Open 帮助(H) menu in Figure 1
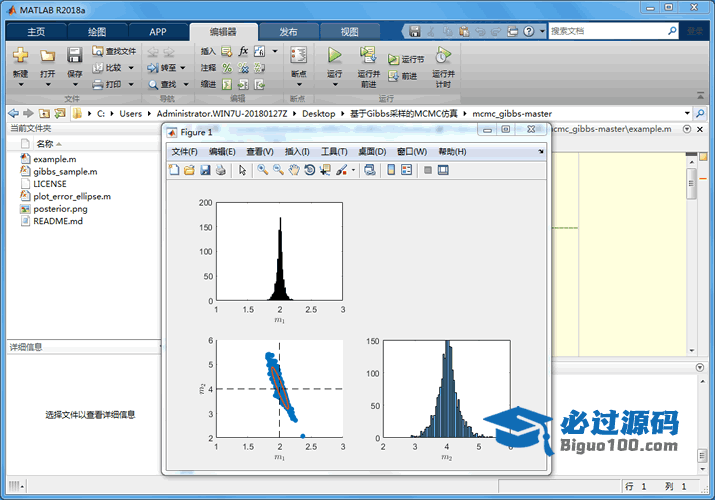Screen dimensions: 715x500 pos(452,152)
